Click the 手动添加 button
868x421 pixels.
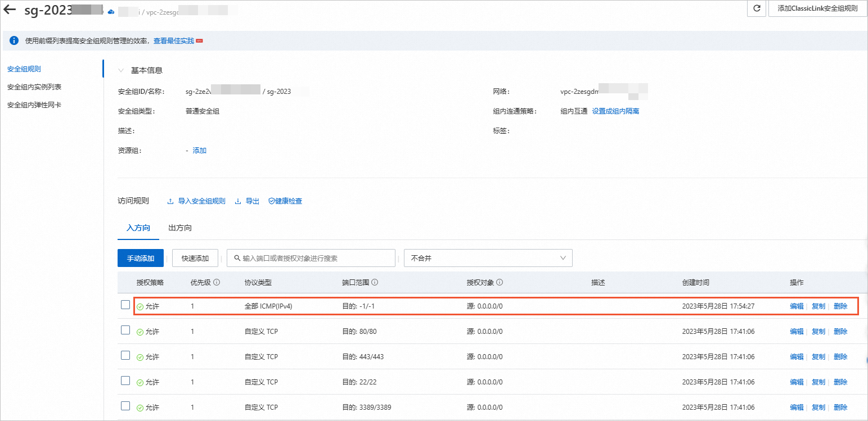140,258
